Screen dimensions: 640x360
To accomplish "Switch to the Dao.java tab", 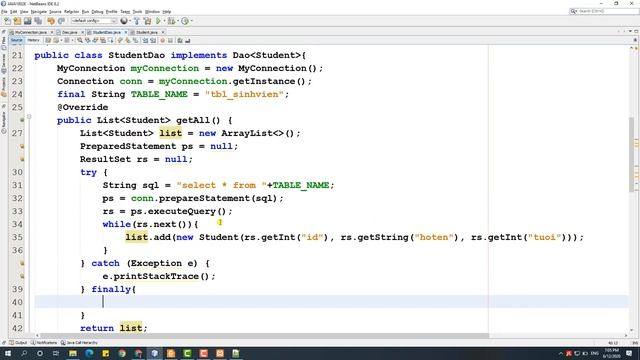I will coord(69,32).
